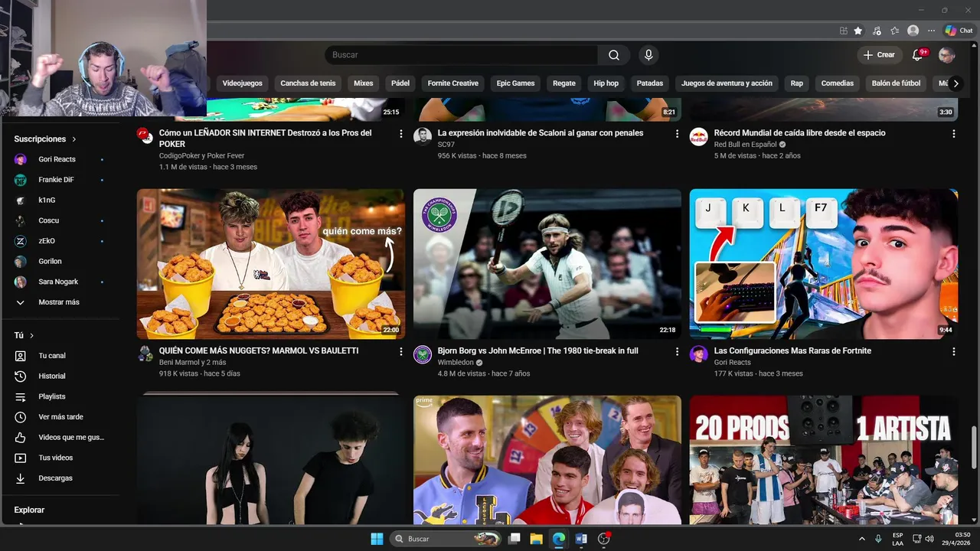Open the YouTube account avatar menu
The width and height of the screenshot is (980, 551).
(x=947, y=55)
